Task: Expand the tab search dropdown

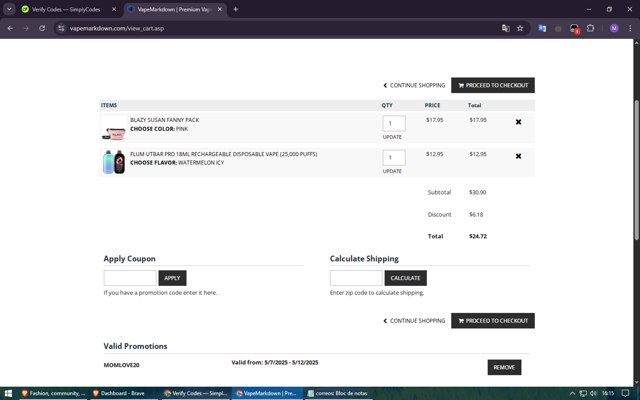Action: tap(9, 9)
